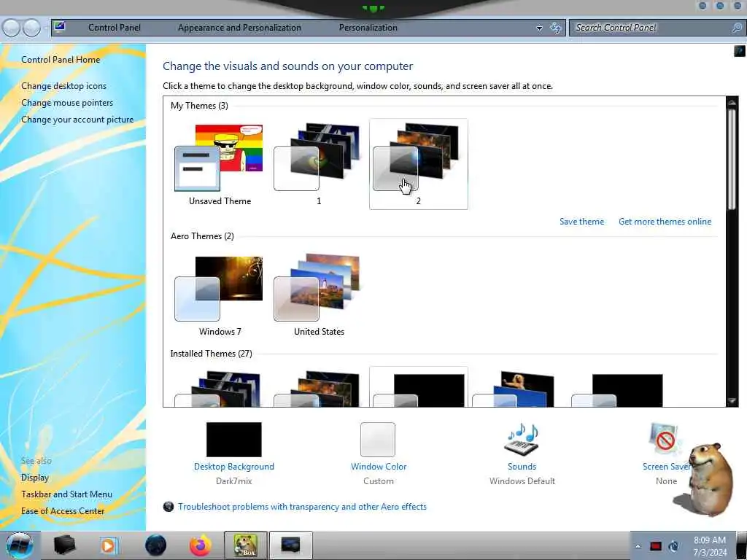
Task: Launch Firefox from the taskbar
Action: tap(200, 545)
